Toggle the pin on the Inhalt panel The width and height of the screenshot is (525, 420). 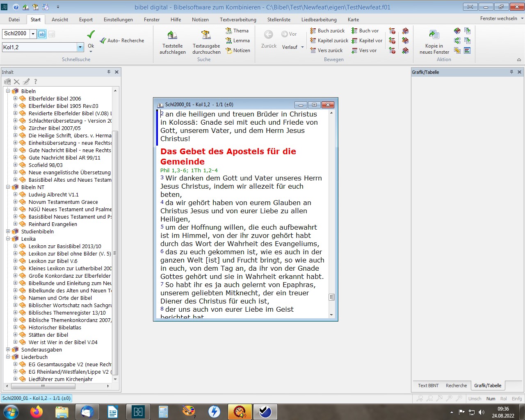[x=109, y=72]
